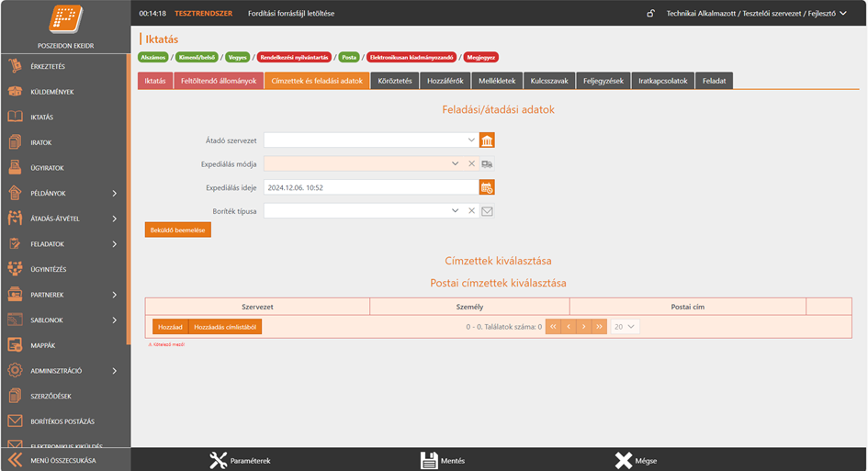Viewport: 868px width, 471px height.
Task: Expand the Partnerek submenu arrow
Action: (x=115, y=295)
